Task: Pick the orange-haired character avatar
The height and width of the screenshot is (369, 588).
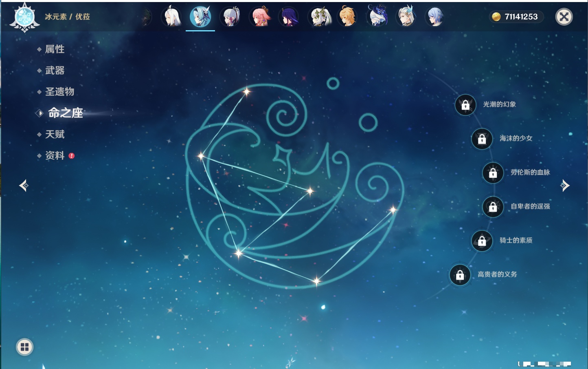Action: coord(347,17)
